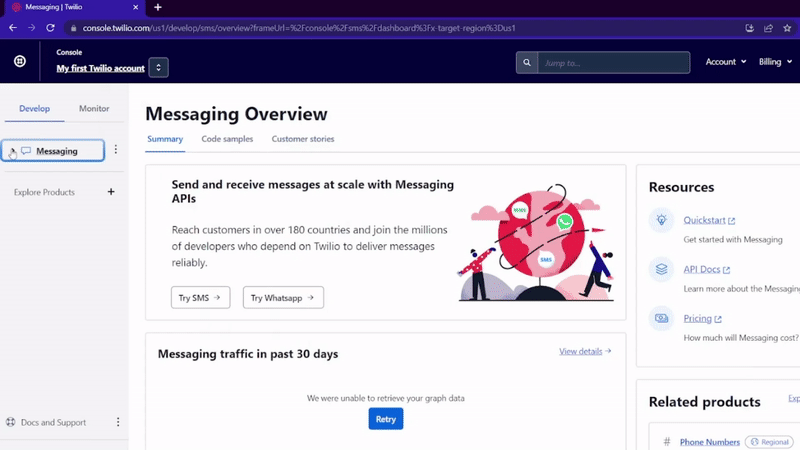800x450 pixels.
Task: Click the browser back arrow
Action: [13, 28]
